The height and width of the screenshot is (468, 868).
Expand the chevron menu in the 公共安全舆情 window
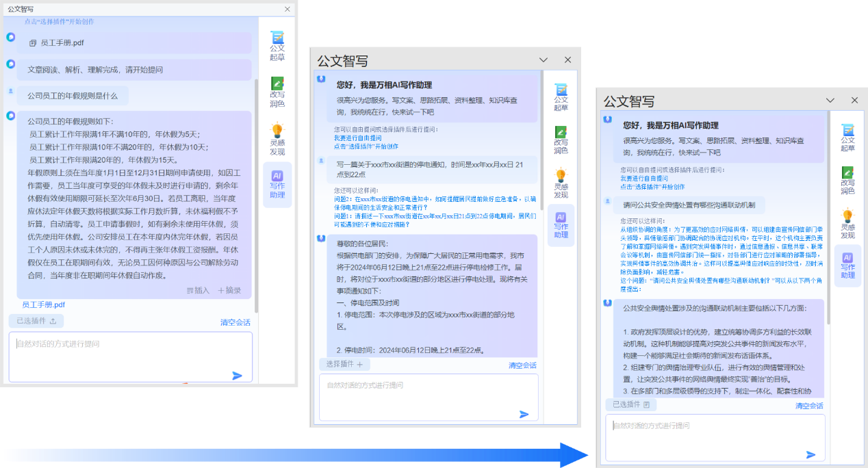point(831,101)
